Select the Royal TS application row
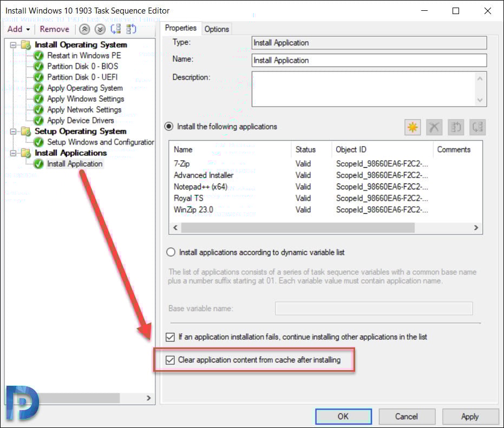Screen dimensions: 504x428 [325, 198]
